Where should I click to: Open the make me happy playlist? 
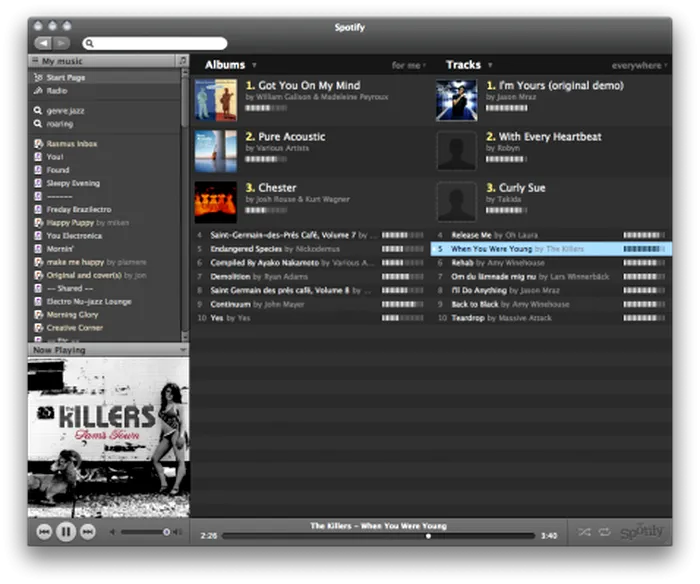[104, 262]
